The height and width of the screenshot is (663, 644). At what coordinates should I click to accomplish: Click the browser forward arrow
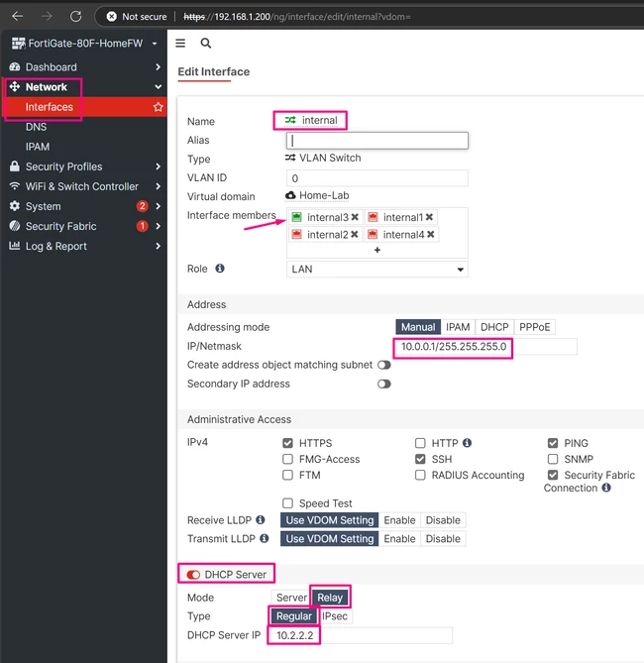(47, 17)
